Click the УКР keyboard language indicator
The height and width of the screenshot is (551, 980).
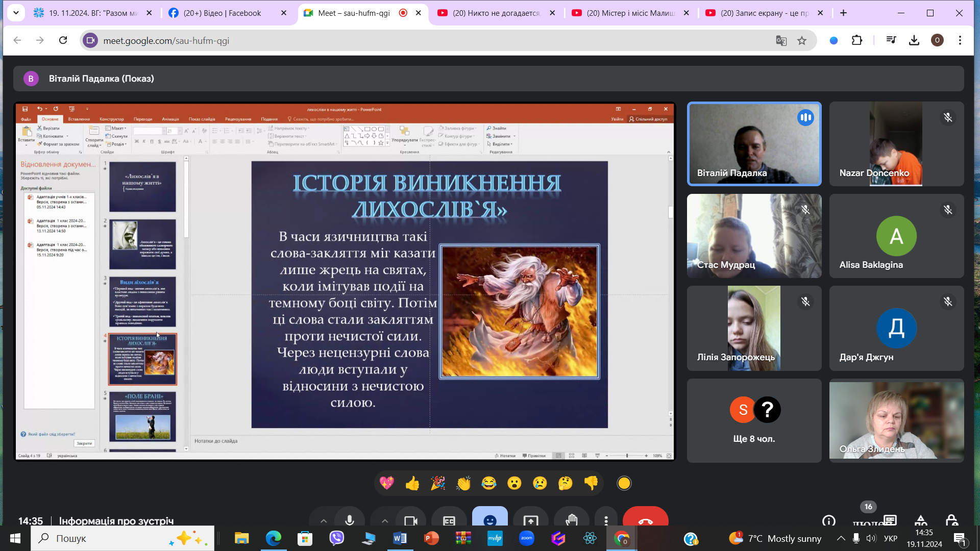click(890, 538)
